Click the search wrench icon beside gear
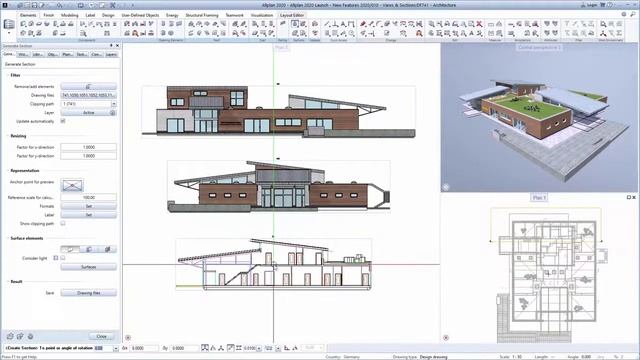Screen dimensions: 640x360 tap(633, 14)
